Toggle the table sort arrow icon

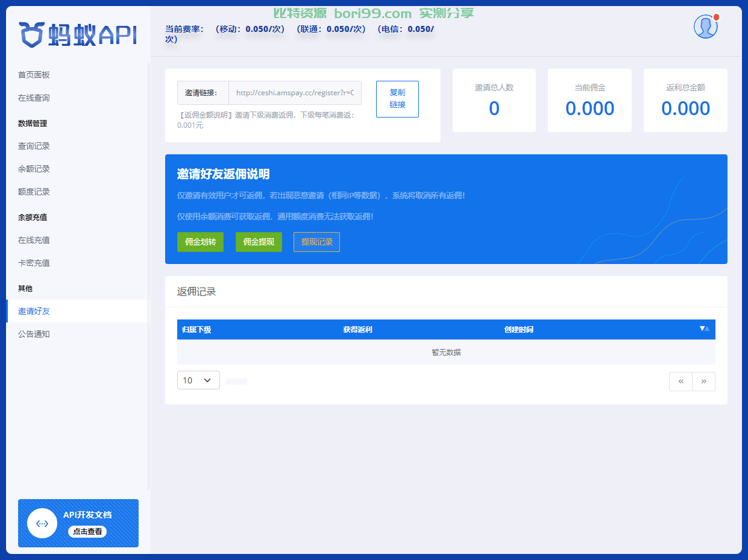[x=704, y=329]
